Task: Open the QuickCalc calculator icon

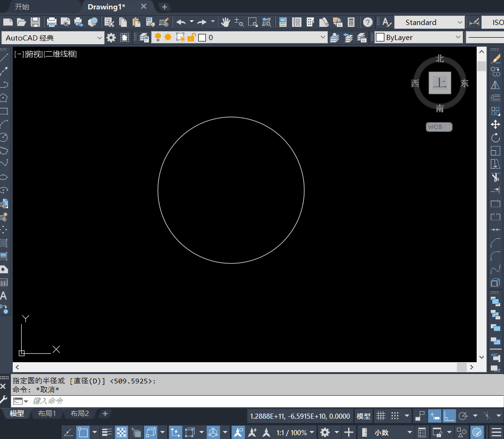Action: pos(351,22)
